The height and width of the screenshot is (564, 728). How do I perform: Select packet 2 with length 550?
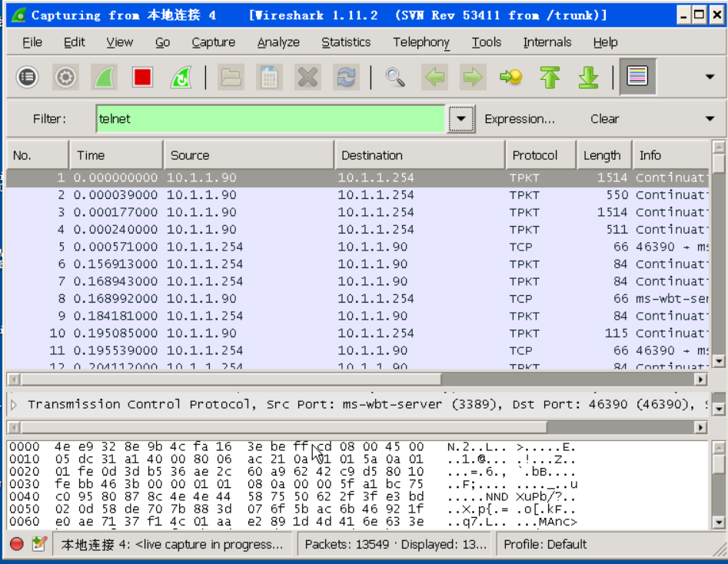click(357, 195)
